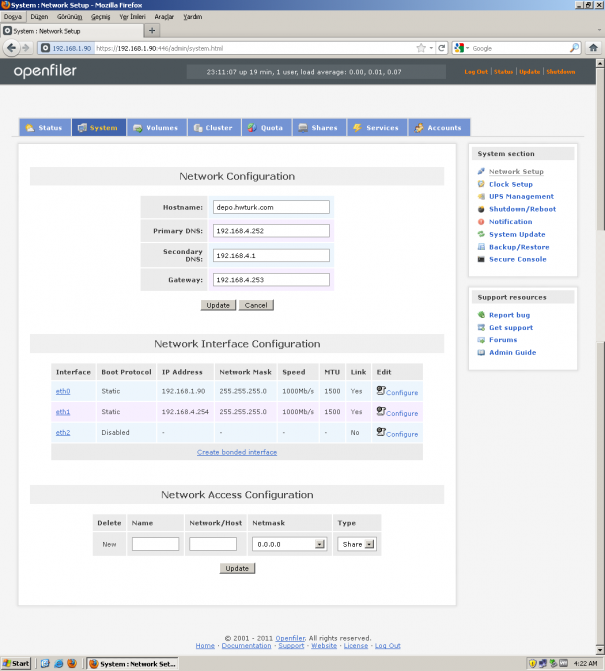The image size is (605, 671).
Task: Click the Admin Guide book icon
Action: [x=481, y=353]
